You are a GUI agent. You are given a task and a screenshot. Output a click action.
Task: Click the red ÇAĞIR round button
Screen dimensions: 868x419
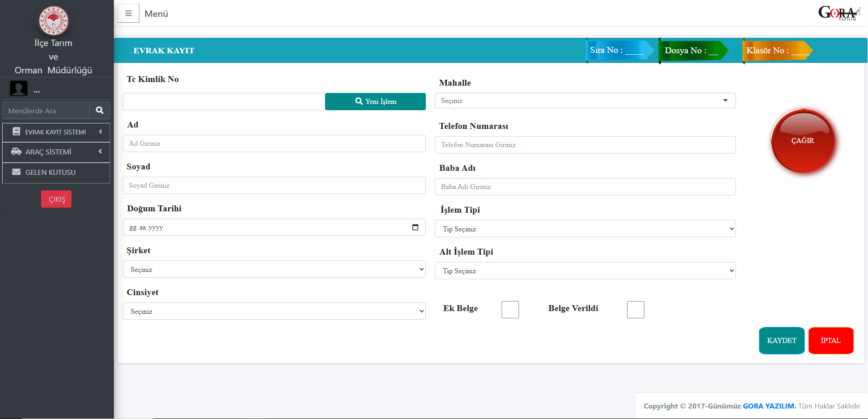[x=802, y=141]
